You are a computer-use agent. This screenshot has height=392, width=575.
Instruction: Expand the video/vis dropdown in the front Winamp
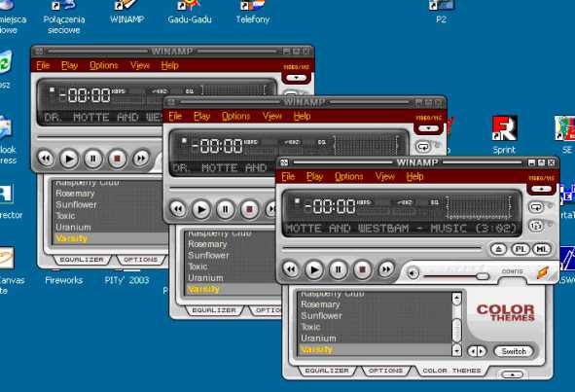coord(542,189)
